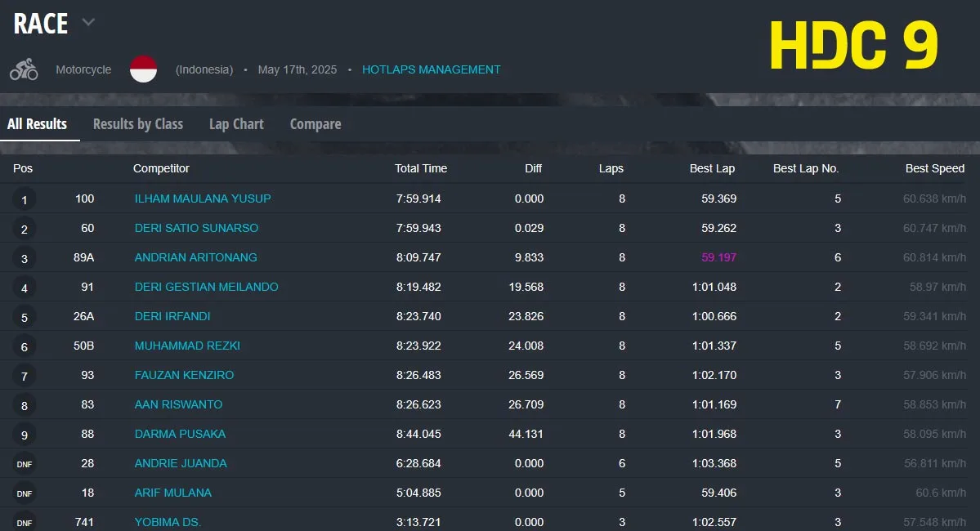This screenshot has width=980, height=531.
Task: Click the Best Speed column header
Action: (x=934, y=168)
